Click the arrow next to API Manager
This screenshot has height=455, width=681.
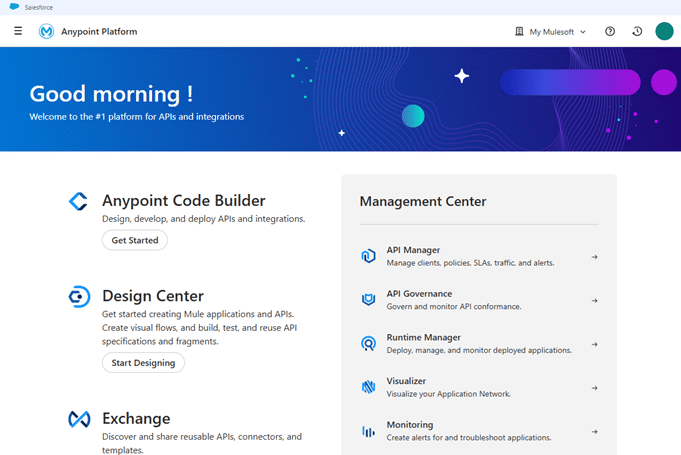pyautogui.click(x=594, y=257)
